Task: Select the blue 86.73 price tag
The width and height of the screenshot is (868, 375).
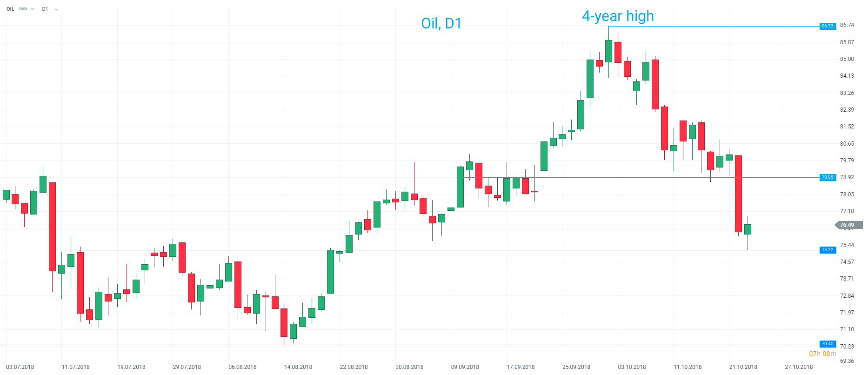Action: [x=828, y=26]
